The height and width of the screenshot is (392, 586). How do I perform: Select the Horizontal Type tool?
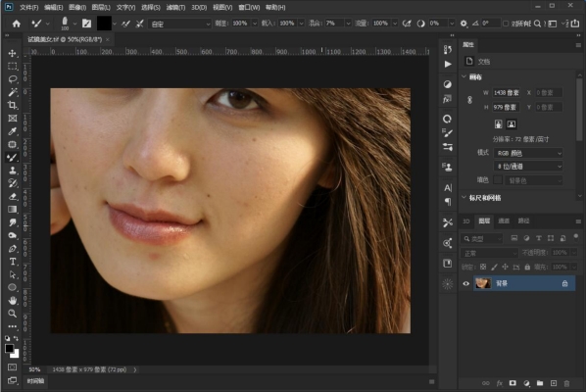coord(13,262)
